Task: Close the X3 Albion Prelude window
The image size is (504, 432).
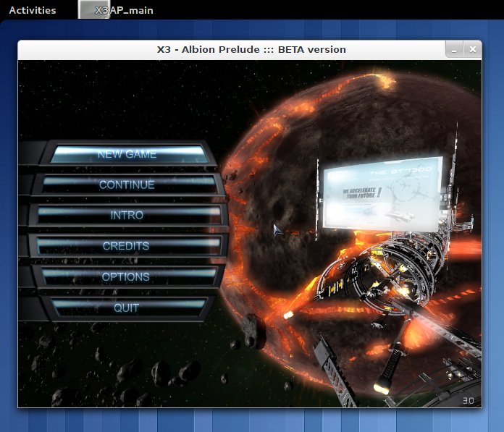Action: tap(472, 49)
